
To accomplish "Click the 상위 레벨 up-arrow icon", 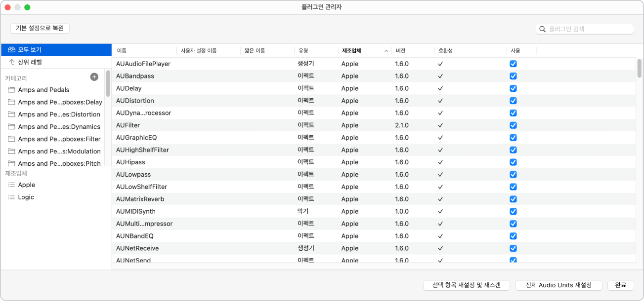I will point(12,62).
